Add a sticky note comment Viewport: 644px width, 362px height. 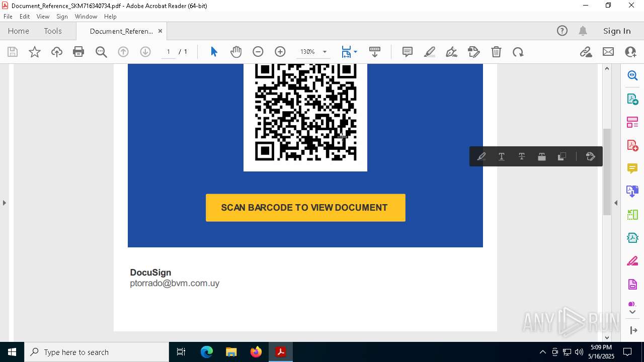(408, 52)
